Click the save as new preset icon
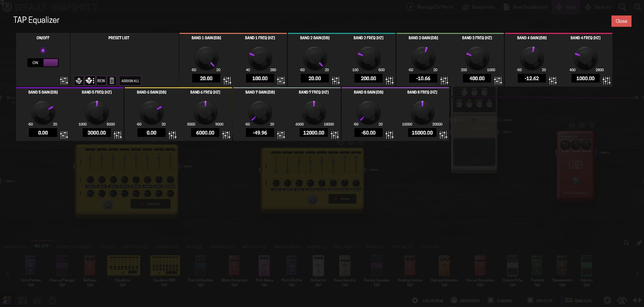The width and height of the screenshot is (644, 307). [90, 81]
